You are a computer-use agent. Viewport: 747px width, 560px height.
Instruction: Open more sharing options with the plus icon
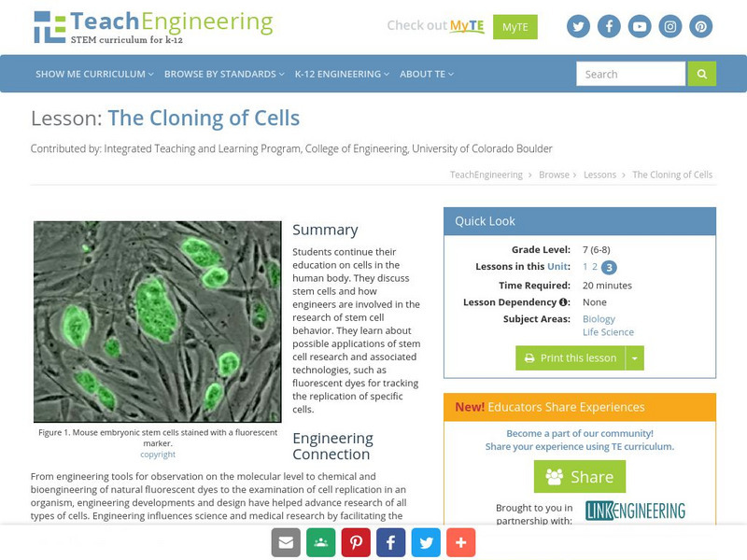461,541
